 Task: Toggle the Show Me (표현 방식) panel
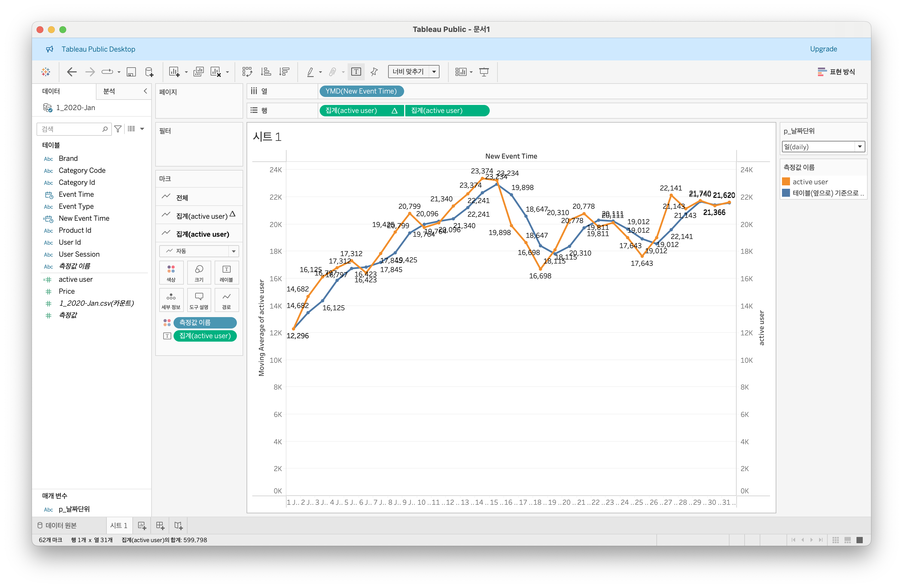[x=836, y=72]
